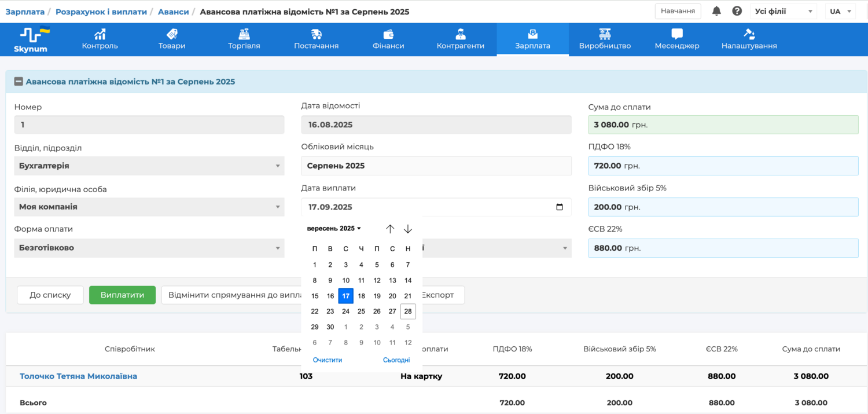Switch to the Налаштування tab
Image resolution: width=868 pixels, height=414 pixels.
(749, 39)
